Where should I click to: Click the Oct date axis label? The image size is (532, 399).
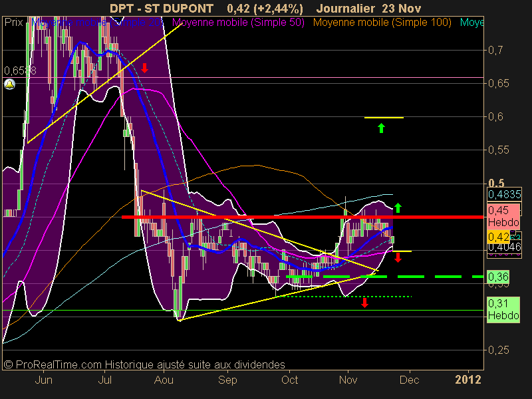coord(290,380)
